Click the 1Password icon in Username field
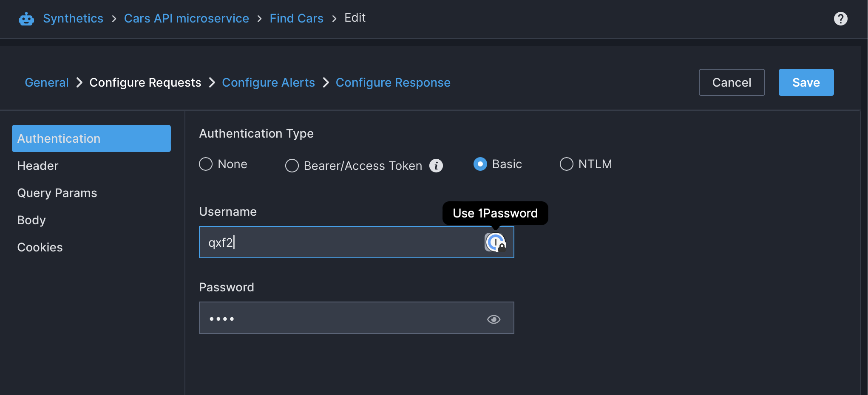This screenshot has height=395, width=868. point(495,243)
